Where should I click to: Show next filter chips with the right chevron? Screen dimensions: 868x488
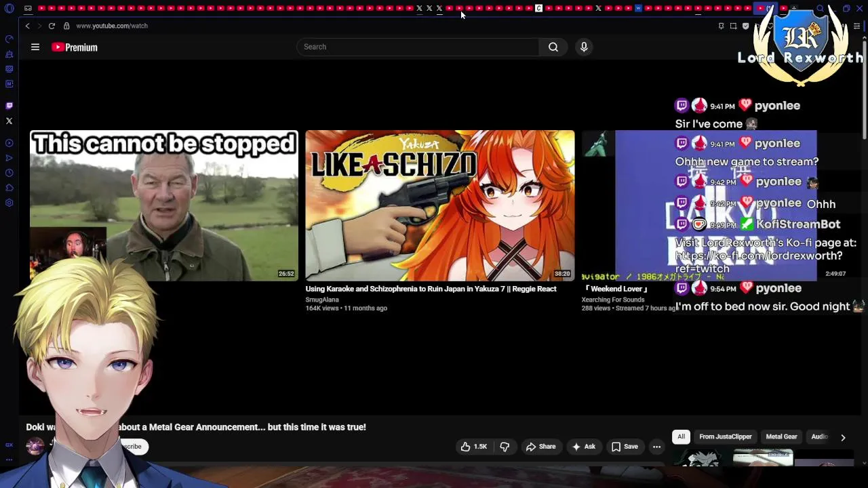(x=843, y=437)
